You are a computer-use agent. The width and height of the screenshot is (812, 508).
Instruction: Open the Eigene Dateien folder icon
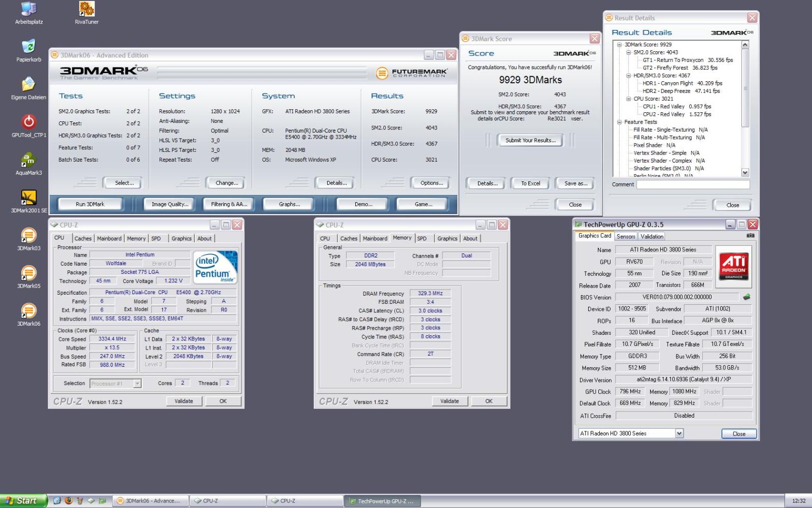point(29,88)
